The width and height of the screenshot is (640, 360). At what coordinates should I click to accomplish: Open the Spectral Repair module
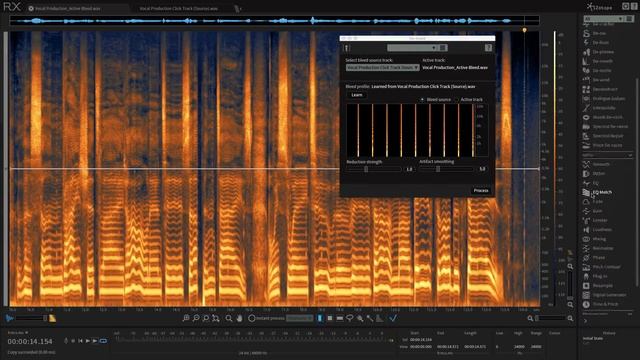[x=608, y=136]
